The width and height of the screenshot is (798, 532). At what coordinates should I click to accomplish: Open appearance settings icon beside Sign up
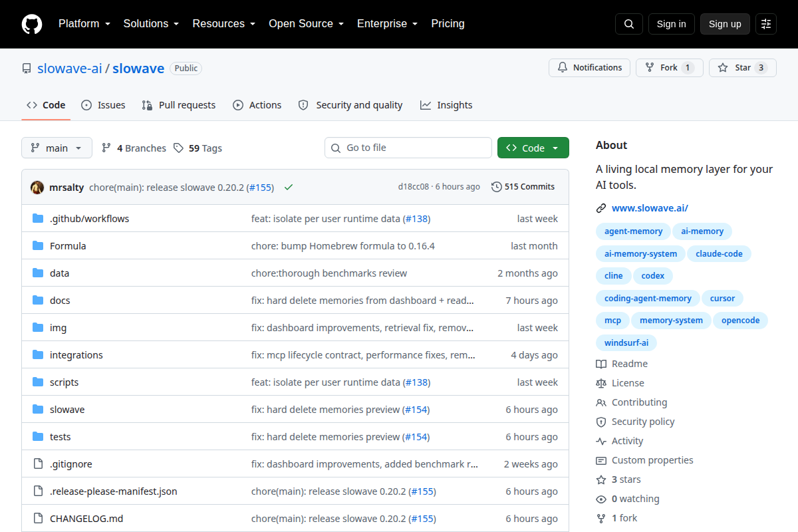[x=766, y=24]
